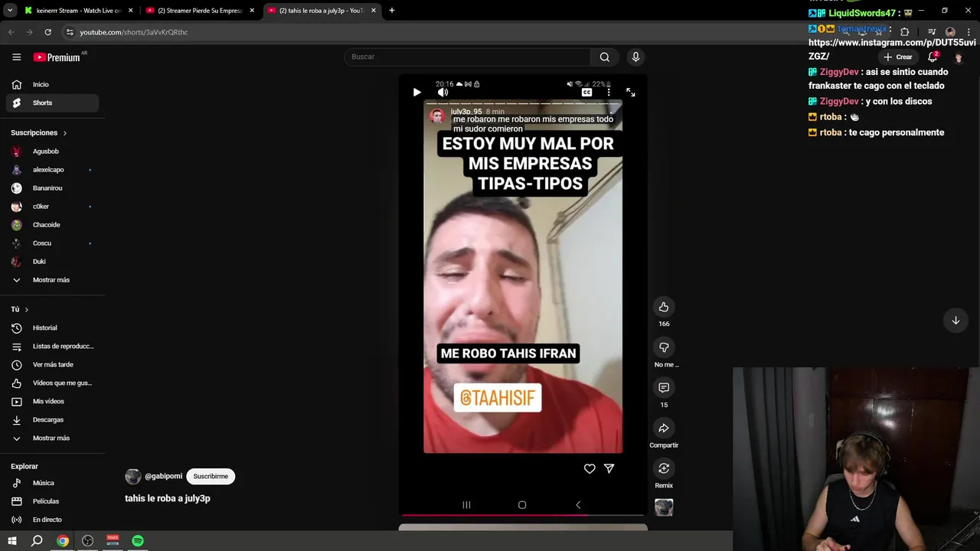Go to YouTube Premium home logo
The image size is (980, 551).
coord(57,57)
